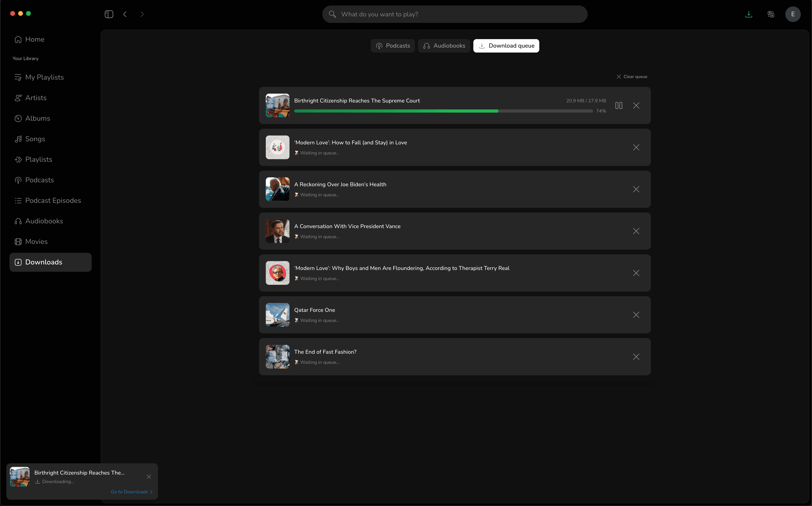Click 'Birthright Citizenship Reaches The...' in the notification

pos(79,473)
